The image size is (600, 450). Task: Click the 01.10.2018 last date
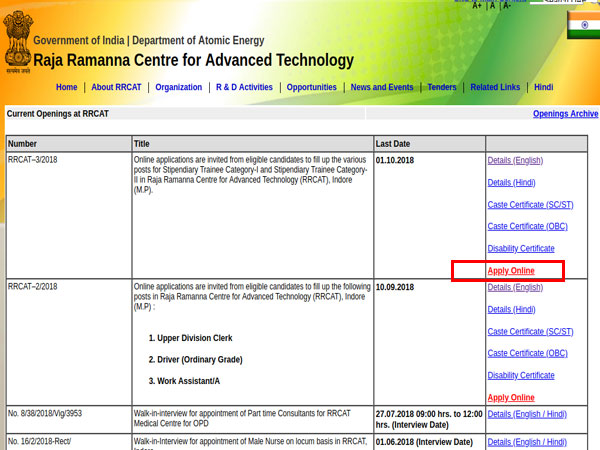pyautogui.click(x=395, y=160)
